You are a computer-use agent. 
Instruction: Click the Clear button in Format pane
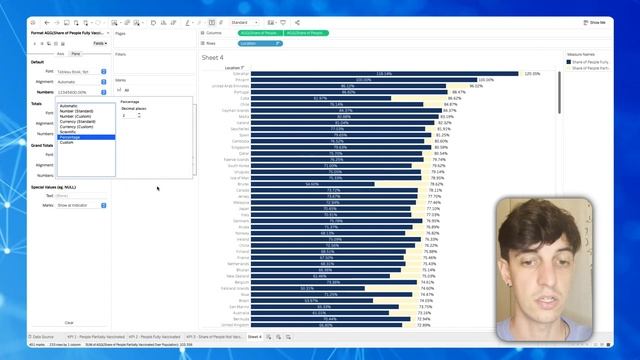tap(69, 323)
